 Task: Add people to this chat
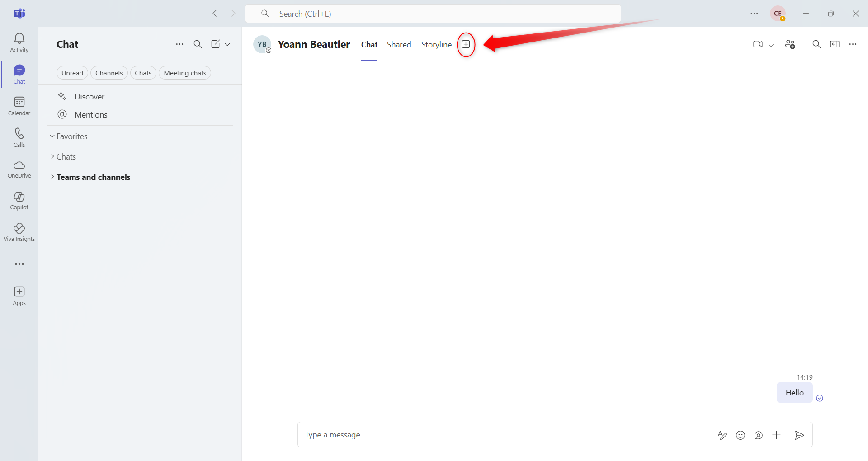click(x=790, y=44)
